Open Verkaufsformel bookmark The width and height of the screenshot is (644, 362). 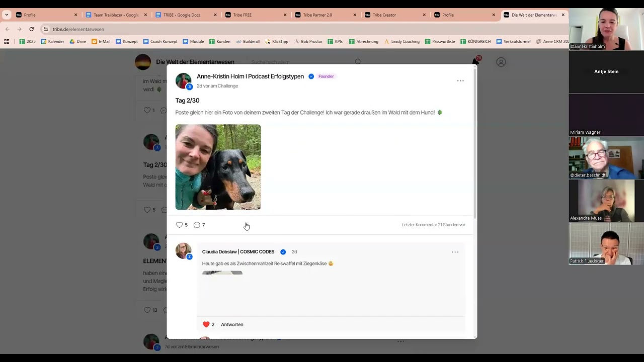pyautogui.click(x=513, y=41)
